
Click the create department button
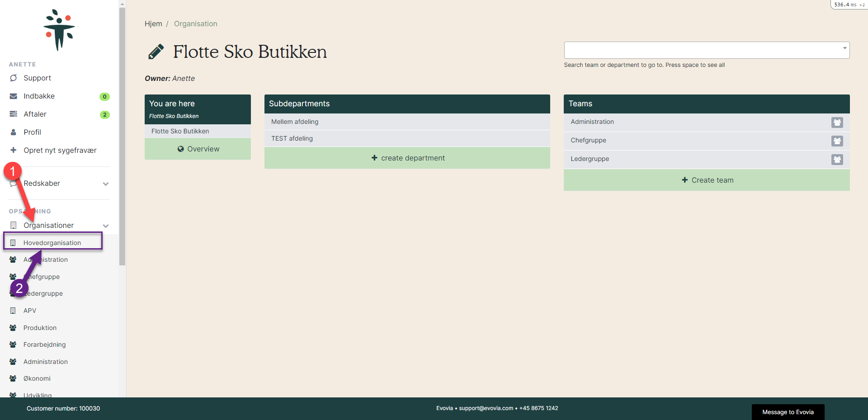(x=407, y=158)
